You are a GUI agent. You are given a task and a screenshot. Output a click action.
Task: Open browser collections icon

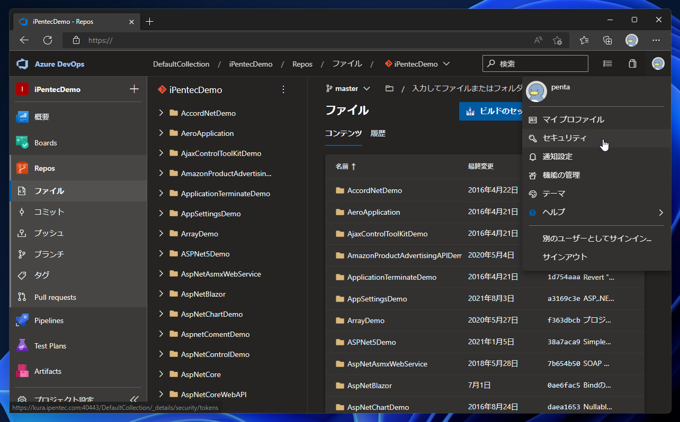click(608, 40)
